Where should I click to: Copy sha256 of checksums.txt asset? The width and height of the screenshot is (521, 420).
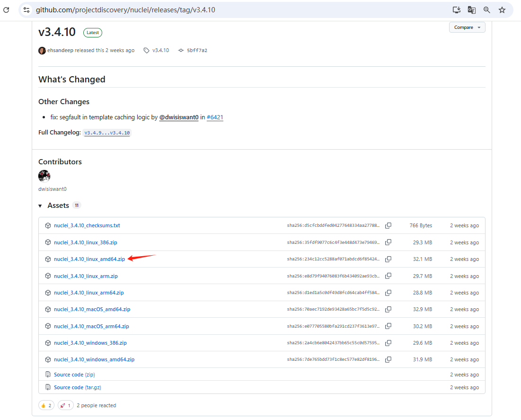[x=388, y=225]
